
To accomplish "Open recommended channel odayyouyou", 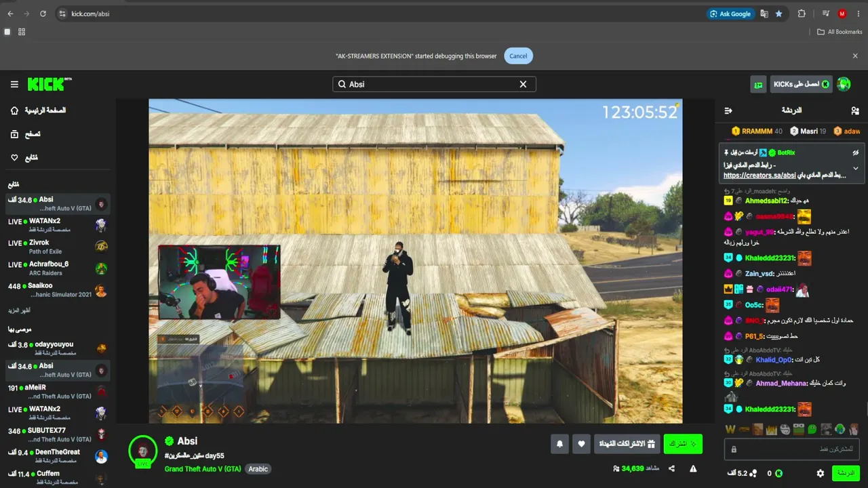I will pyautogui.click(x=58, y=348).
